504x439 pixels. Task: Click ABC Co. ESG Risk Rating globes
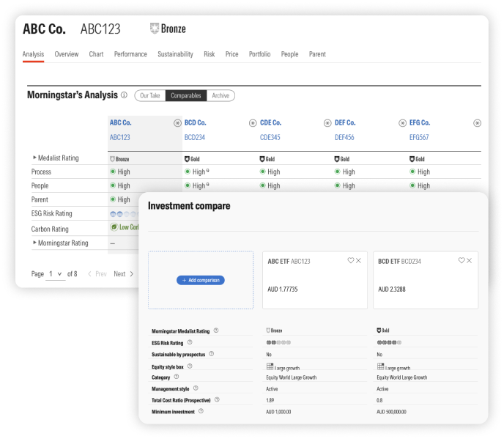pos(125,214)
